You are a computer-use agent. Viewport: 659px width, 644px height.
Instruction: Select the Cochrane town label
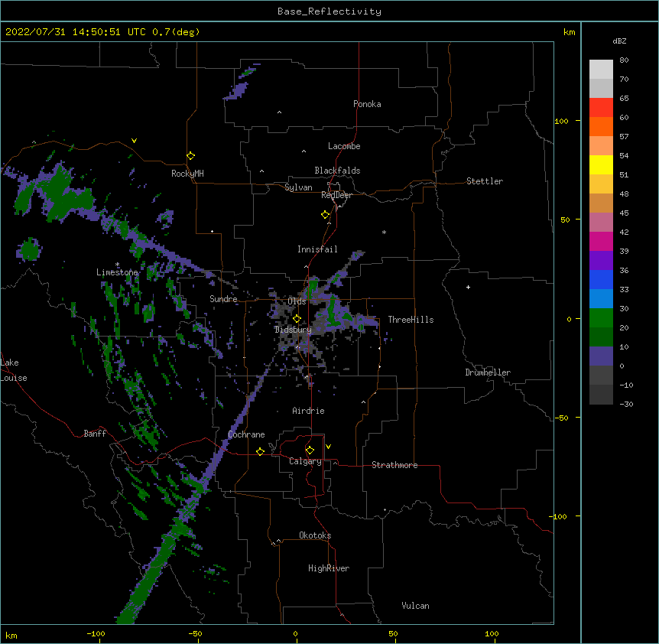point(246,434)
